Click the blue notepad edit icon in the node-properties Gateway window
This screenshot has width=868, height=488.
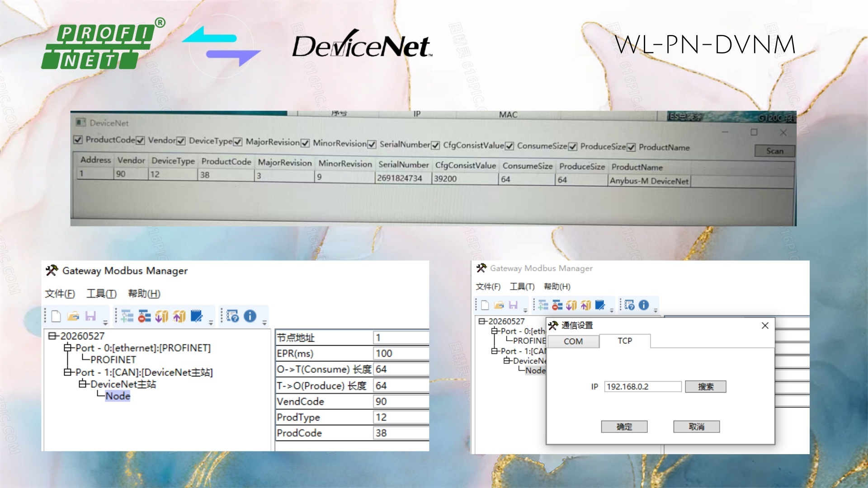point(196,316)
